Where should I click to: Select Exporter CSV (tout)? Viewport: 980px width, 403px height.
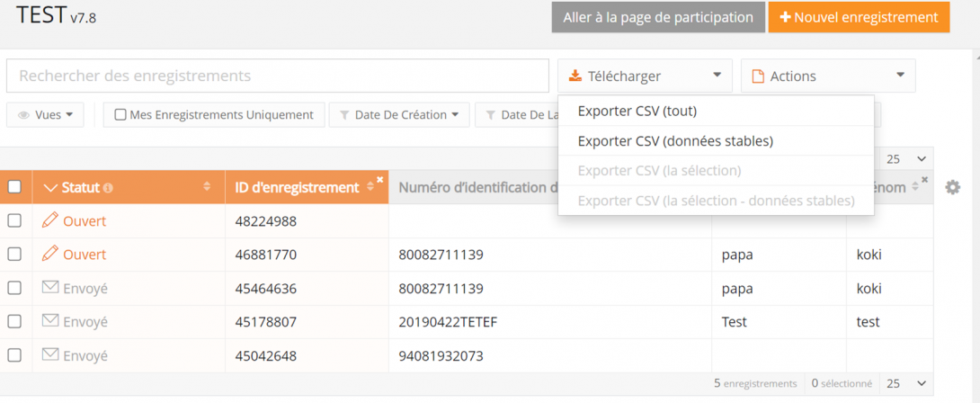coord(637,112)
